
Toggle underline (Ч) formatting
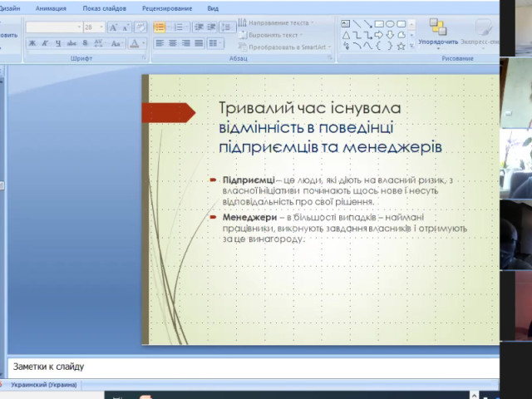point(58,43)
